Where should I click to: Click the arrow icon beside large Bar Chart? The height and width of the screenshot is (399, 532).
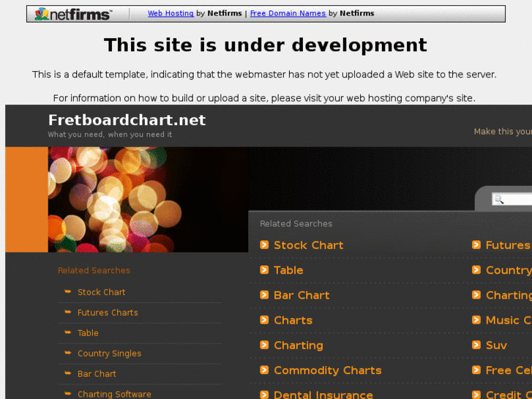(264, 295)
